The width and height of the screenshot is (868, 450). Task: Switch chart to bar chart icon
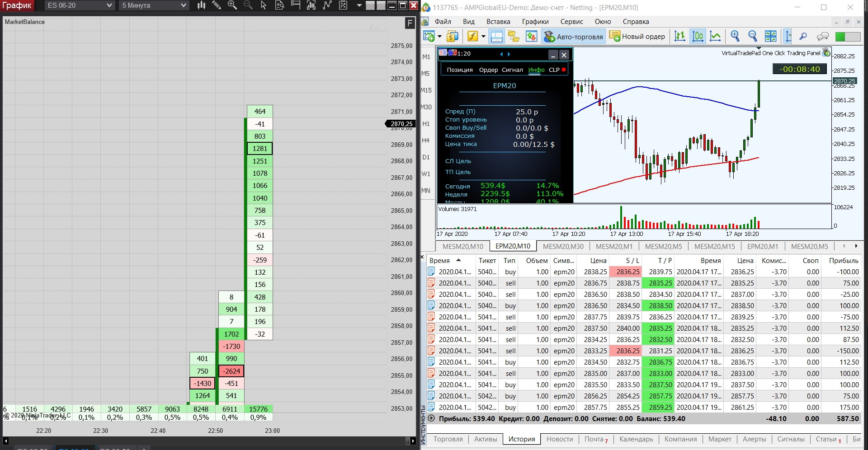point(680,37)
